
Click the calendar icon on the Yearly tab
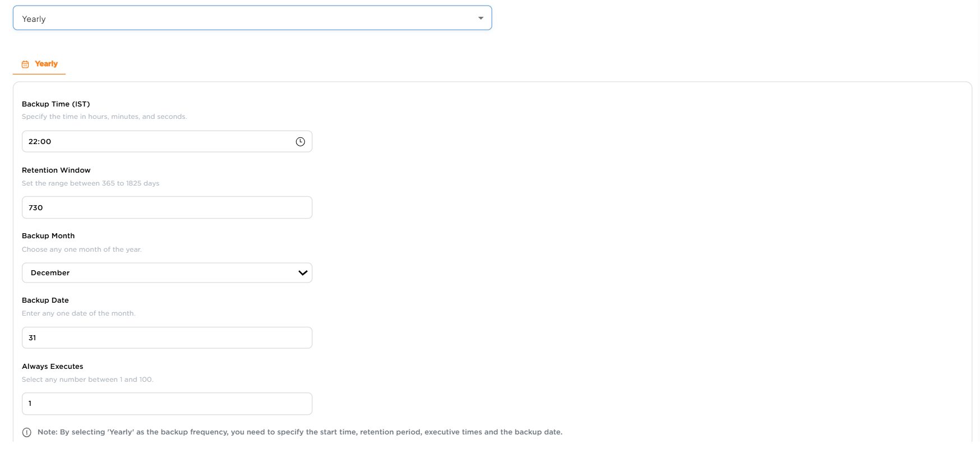(25, 64)
